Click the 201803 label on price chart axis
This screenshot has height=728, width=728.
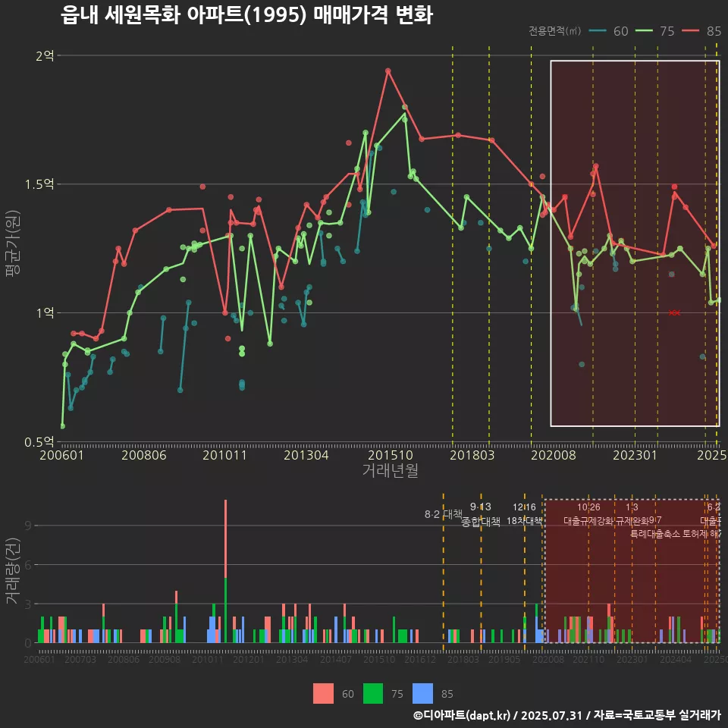[x=472, y=455]
